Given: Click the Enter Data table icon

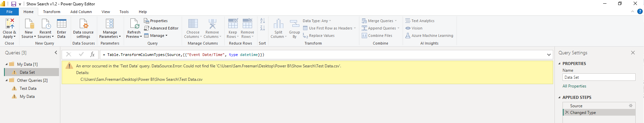Looking at the screenshot, I should click(x=61, y=24).
